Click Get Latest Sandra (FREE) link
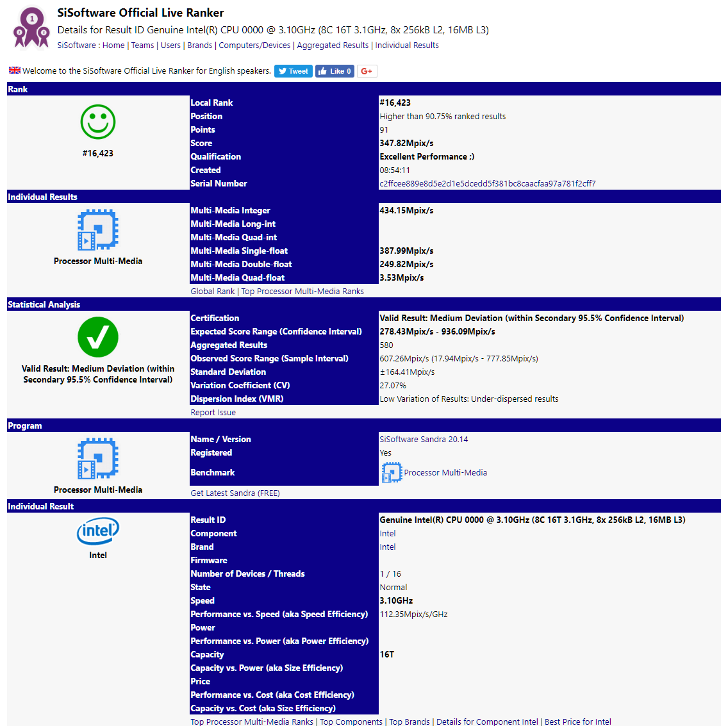Viewport: 728px width, 726px height. (235, 493)
